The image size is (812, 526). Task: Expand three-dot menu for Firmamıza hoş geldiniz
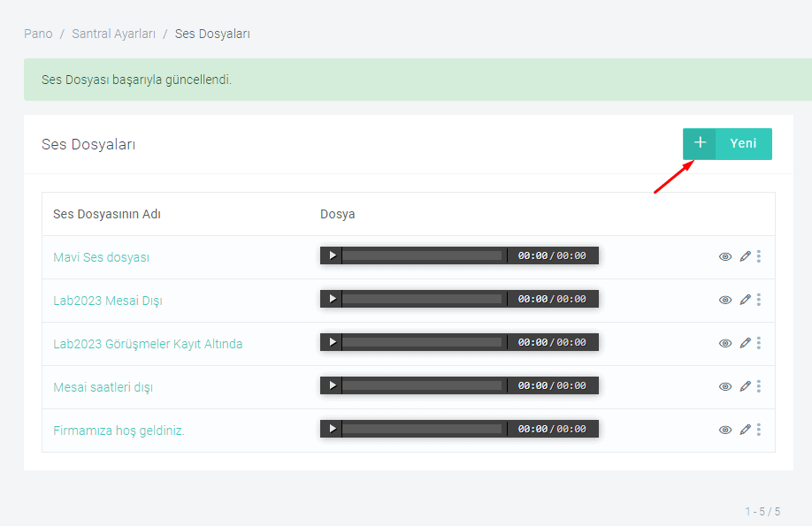click(x=759, y=430)
